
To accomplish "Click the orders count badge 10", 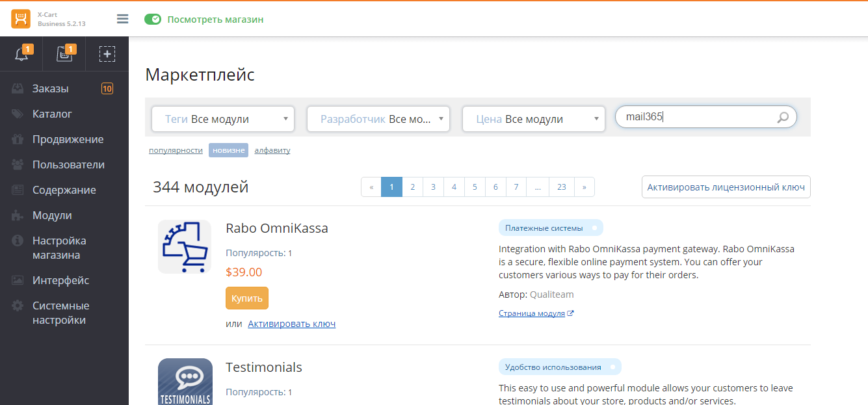I will [107, 88].
